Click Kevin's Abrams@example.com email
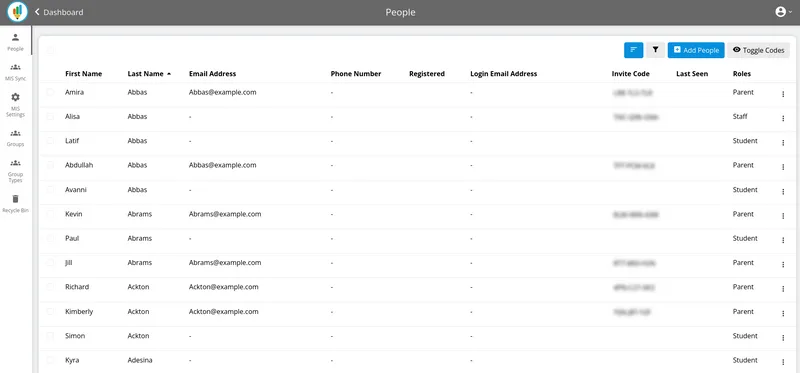Screen dimensions: 800x373 click(225, 214)
